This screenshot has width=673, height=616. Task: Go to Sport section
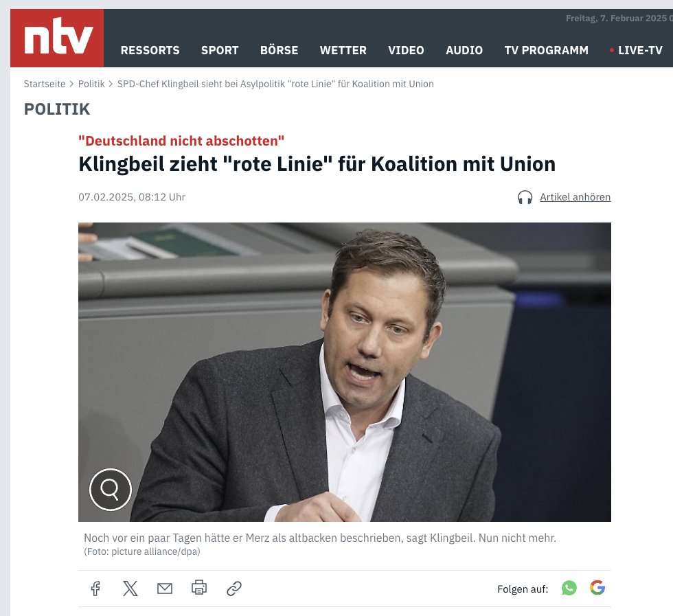tap(220, 50)
